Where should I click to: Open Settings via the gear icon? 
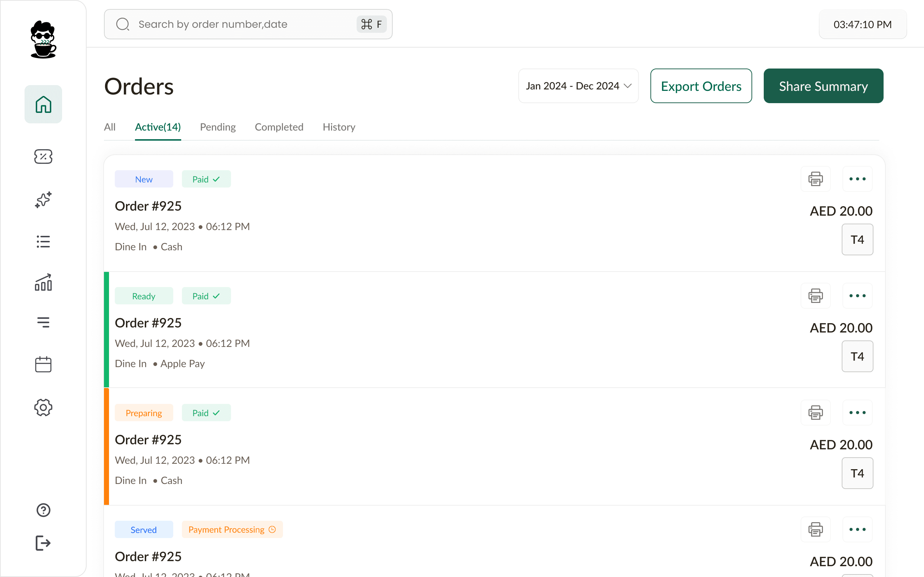coord(43,407)
